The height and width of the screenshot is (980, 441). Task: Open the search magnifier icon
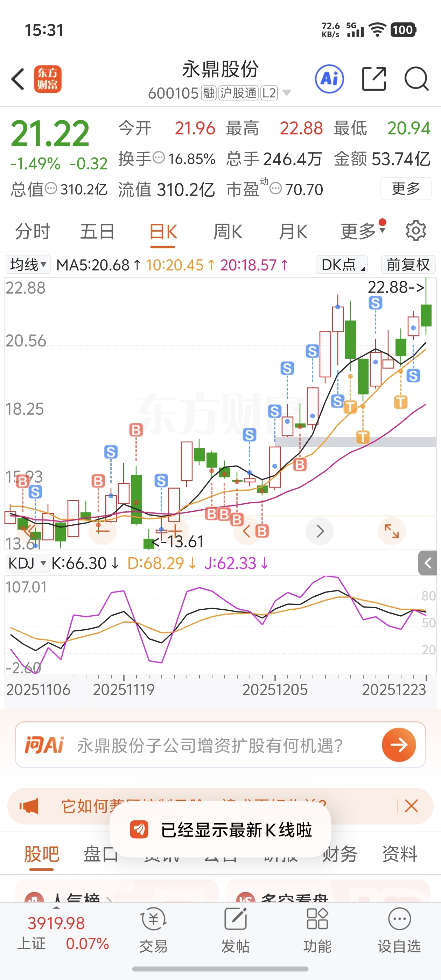416,79
